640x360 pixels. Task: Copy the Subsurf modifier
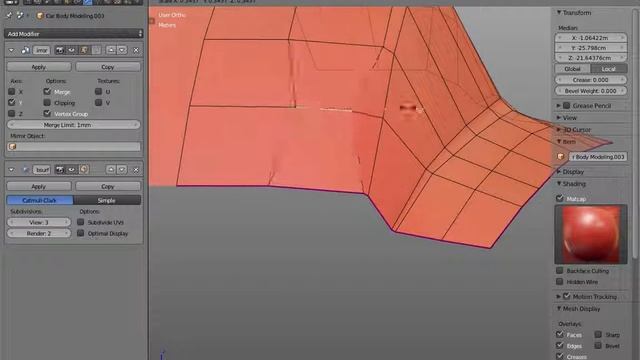tap(108, 186)
